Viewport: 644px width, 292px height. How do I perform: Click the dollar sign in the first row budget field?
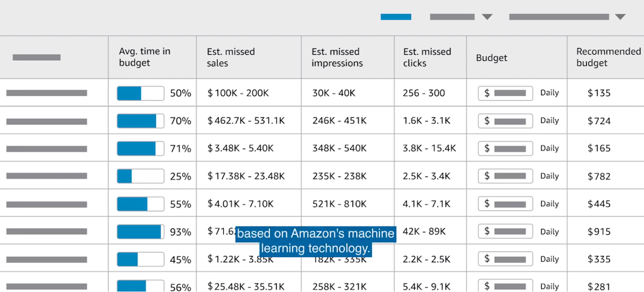tap(488, 93)
